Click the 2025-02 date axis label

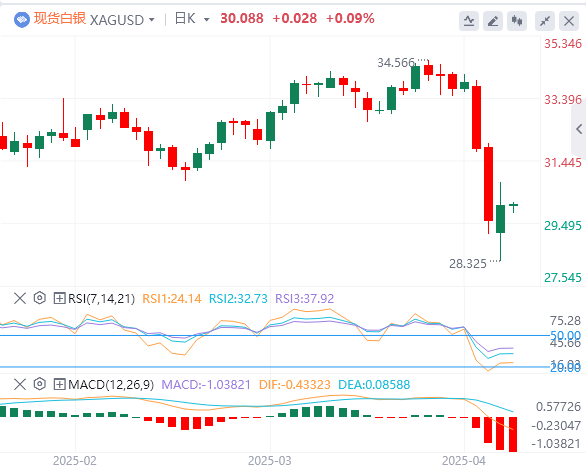click(75, 461)
